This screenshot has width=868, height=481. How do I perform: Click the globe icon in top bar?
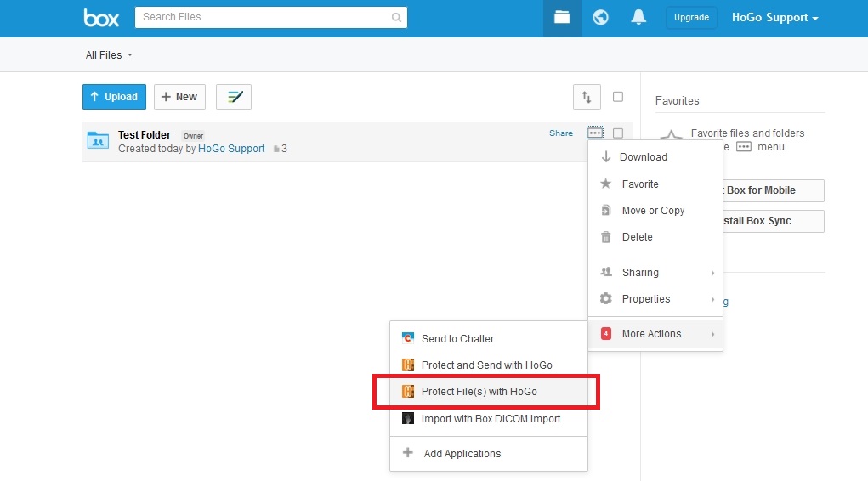(x=600, y=18)
